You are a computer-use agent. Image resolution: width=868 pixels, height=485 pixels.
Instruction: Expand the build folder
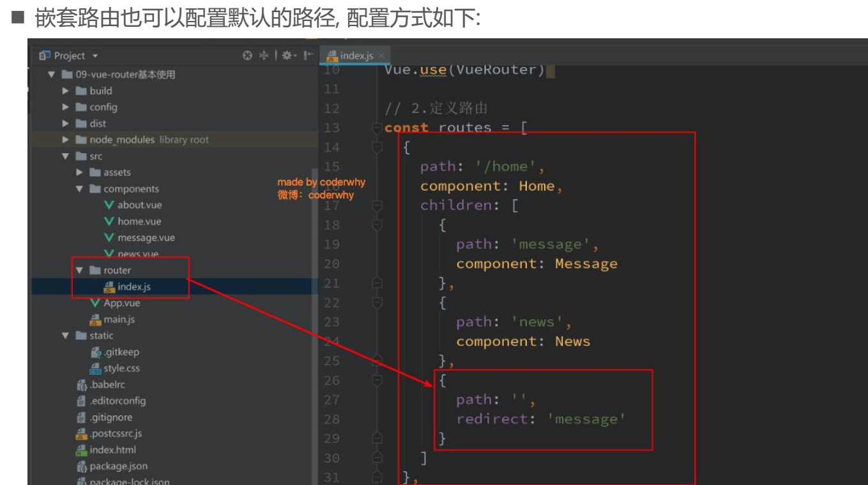point(66,91)
